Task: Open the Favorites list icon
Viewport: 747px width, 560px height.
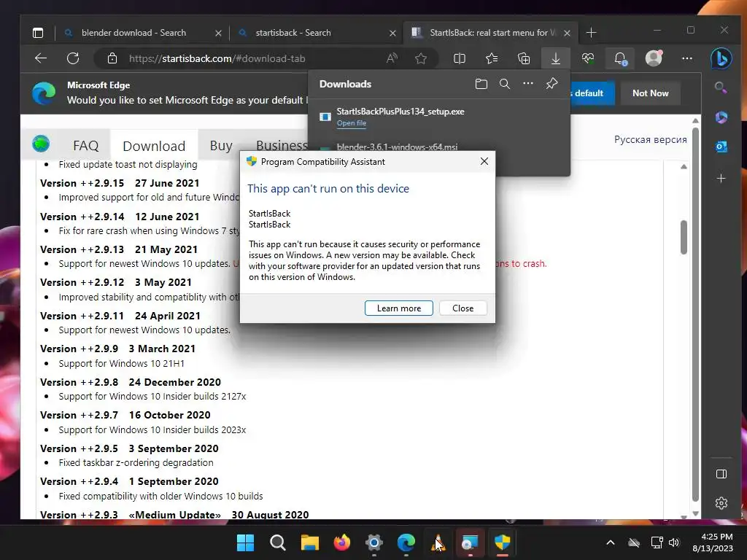Action: tap(492, 58)
